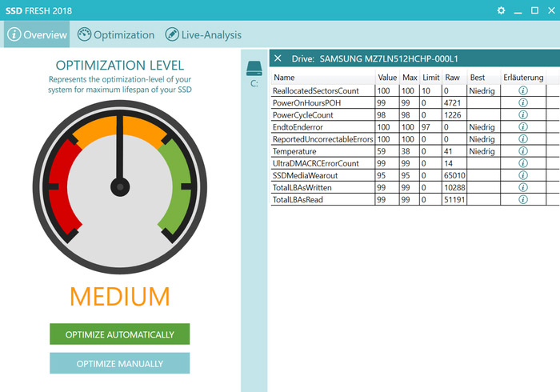The width and height of the screenshot is (560, 392).
Task: Click Optimize Manually button
Action: coord(120,363)
